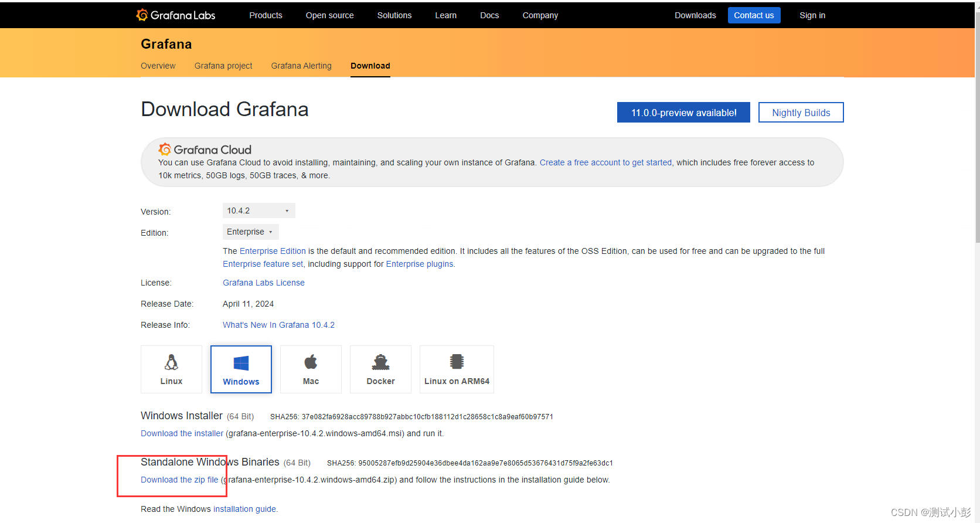Viewport: 980px width, 523px height.
Task: Click Download the installer link
Action: (x=182, y=433)
